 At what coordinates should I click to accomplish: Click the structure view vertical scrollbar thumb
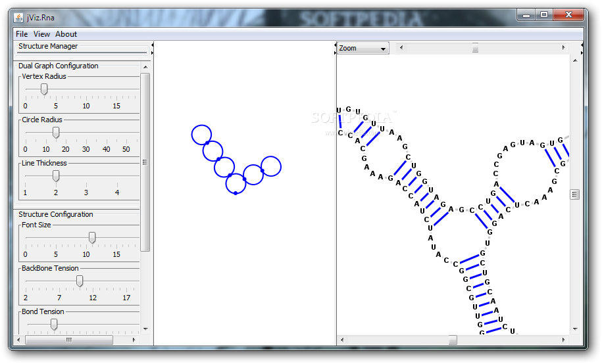click(x=575, y=194)
